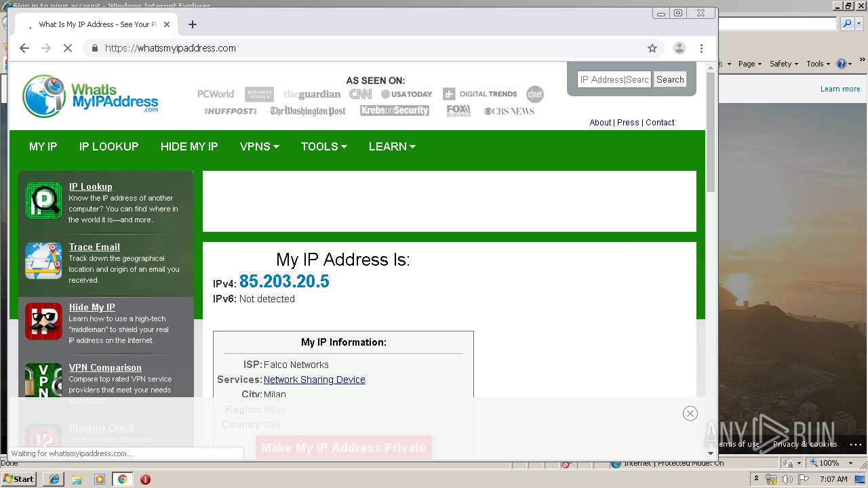Image resolution: width=868 pixels, height=488 pixels.
Task: Open the VPN Comparison heading link
Action: (105, 367)
